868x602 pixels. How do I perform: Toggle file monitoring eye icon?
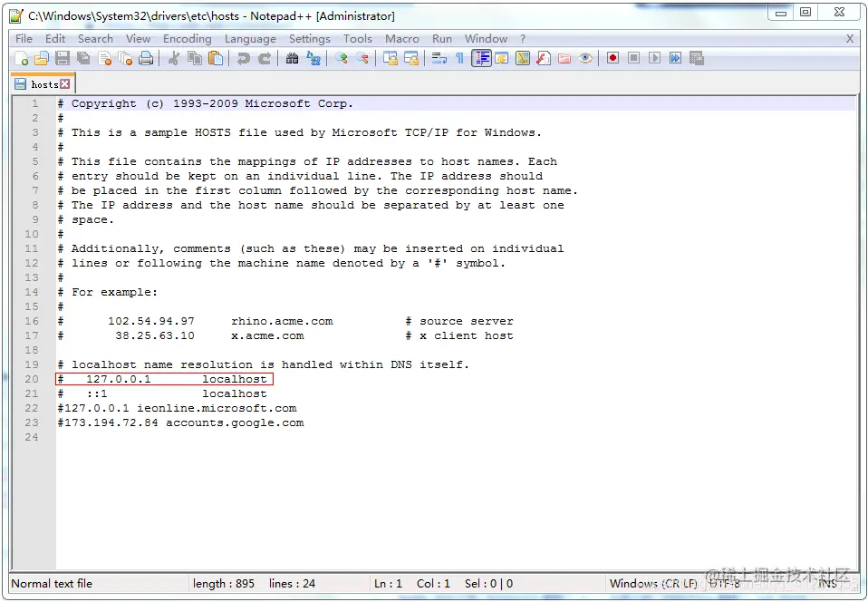[x=585, y=58]
